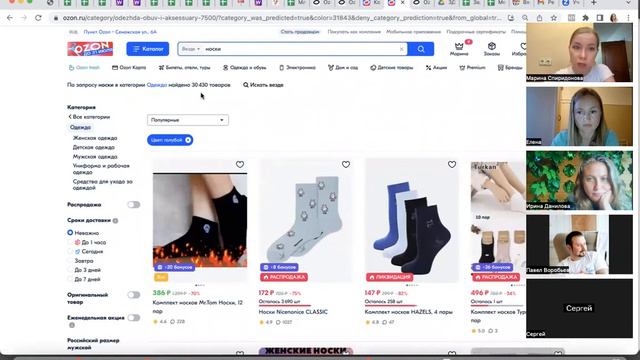
Task: Toggle the Распродажа switch
Action: coord(133,204)
